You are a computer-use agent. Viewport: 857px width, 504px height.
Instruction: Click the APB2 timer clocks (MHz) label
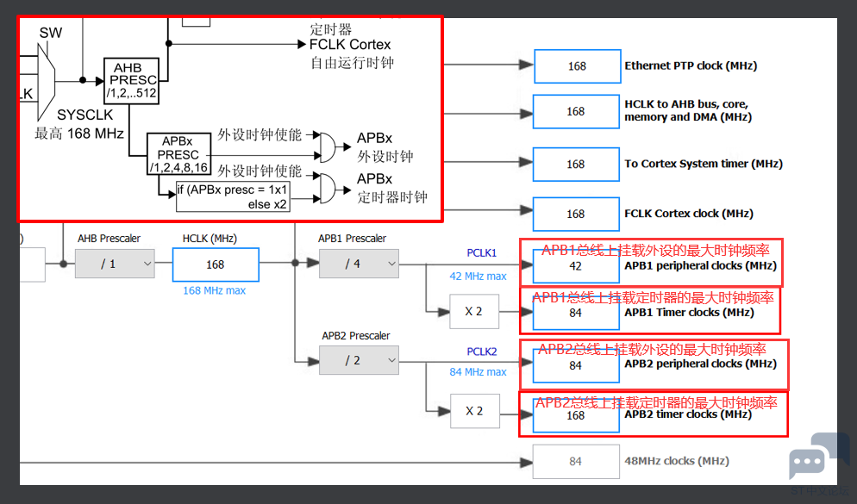tap(688, 414)
